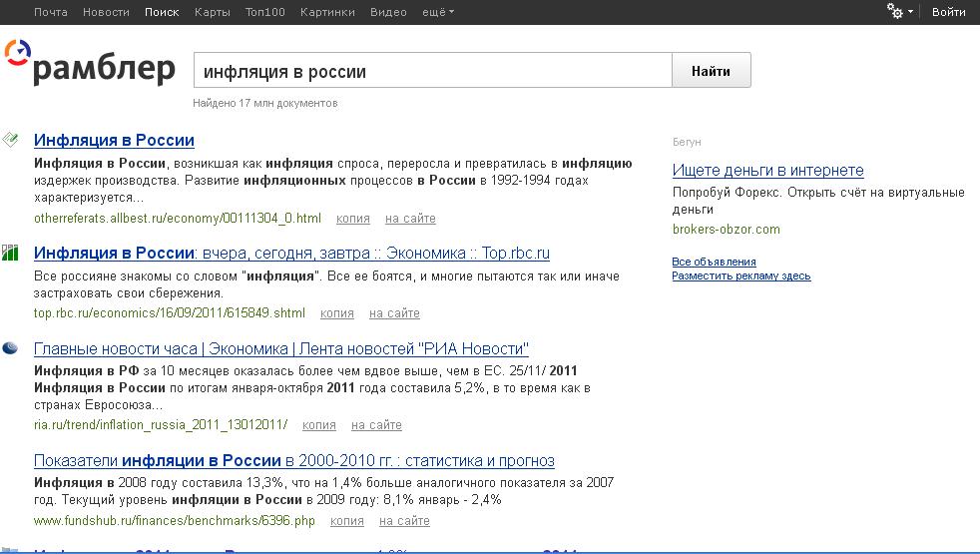The height and width of the screenshot is (554, 980).
Task: Open the www.fundshub.ru URL link
Action: (x=175, y=520)
